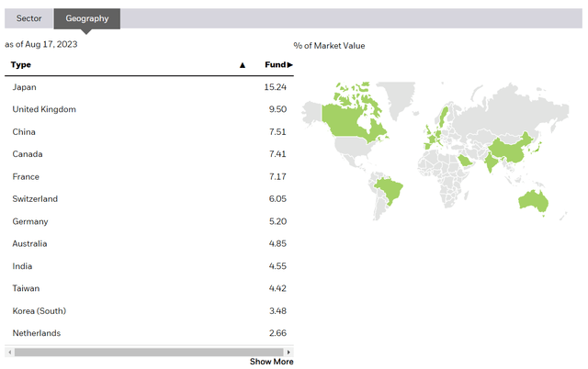The width and height of the screenshot is (588, 369).
Task: Select the United Kingdom row
Action: click(x=149, y=109)
